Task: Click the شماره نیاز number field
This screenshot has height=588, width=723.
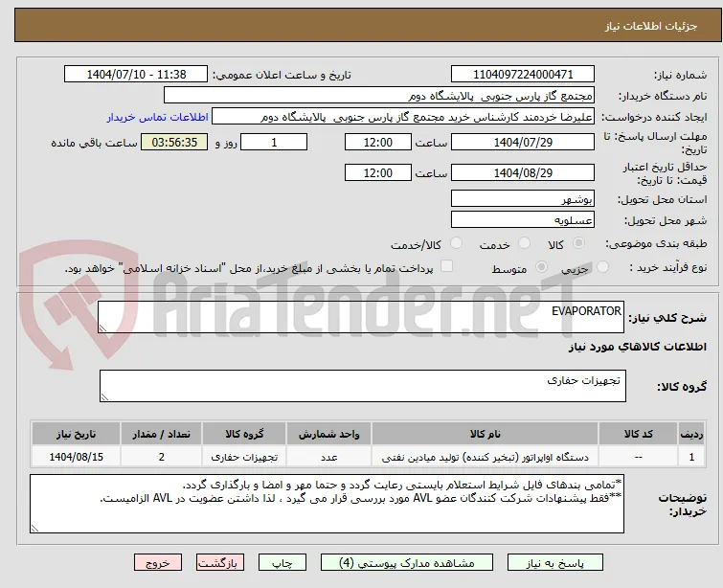Action: [x=523, y=75]
